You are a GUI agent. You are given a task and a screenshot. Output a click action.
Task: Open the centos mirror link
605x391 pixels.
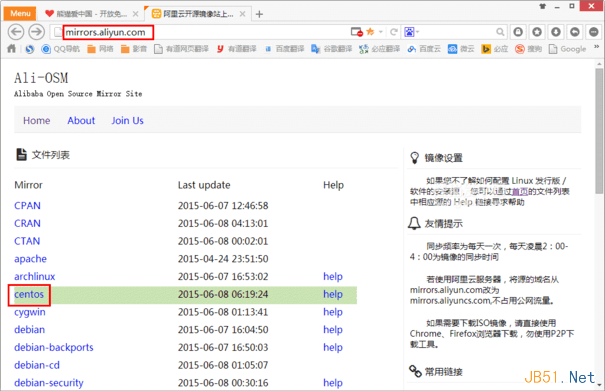pos(29,294)
